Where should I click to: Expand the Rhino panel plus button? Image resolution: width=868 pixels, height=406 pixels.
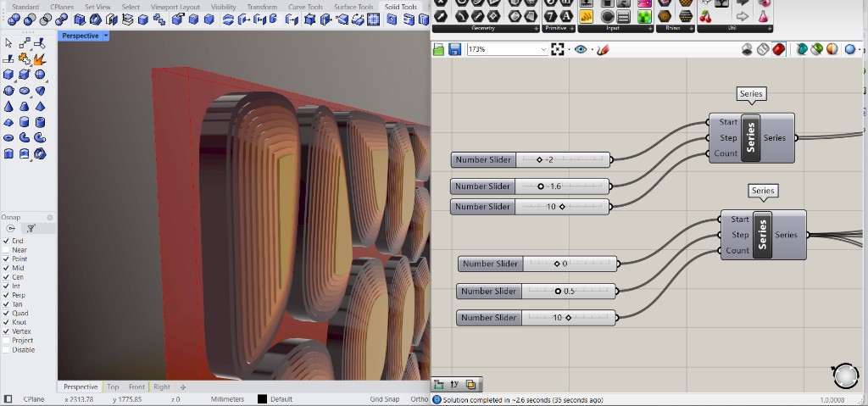[692, 28]
